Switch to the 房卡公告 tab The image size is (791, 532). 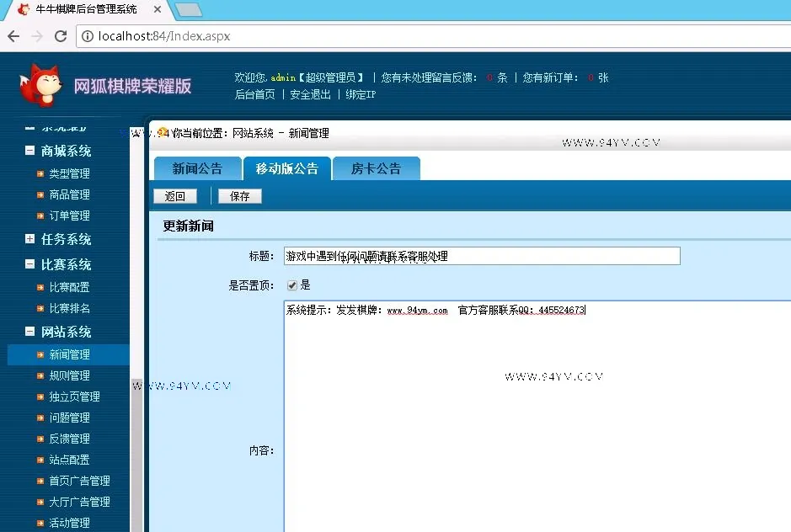click(x=376, y=168)
